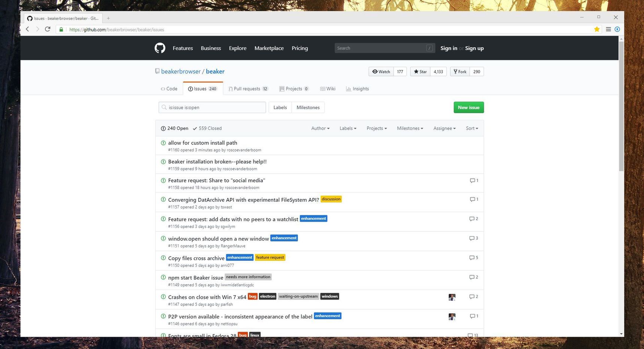
Task: Click the 4,133 stargazers count
Action: point(438,72)
